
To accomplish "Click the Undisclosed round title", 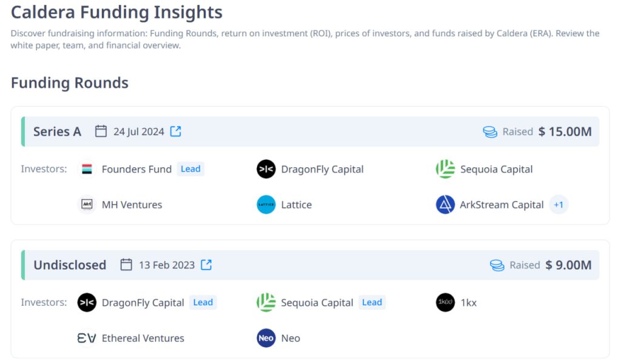I will 70,265.
